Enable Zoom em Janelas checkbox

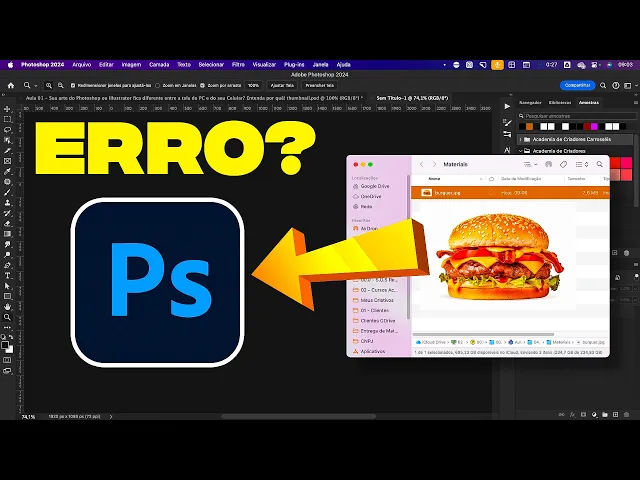(158, 85)
